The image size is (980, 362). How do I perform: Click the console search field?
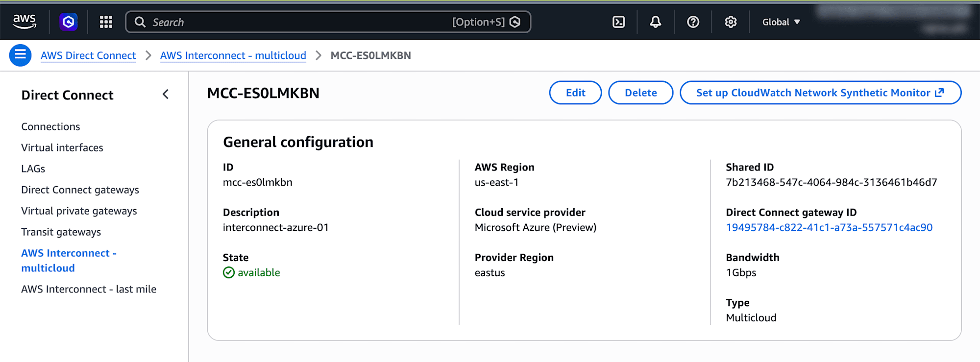pos(328,22)
